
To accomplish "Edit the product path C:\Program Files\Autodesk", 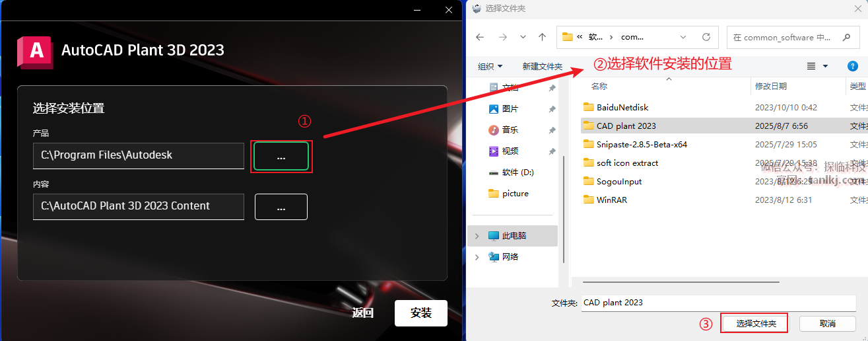I will tap(139, 155).
